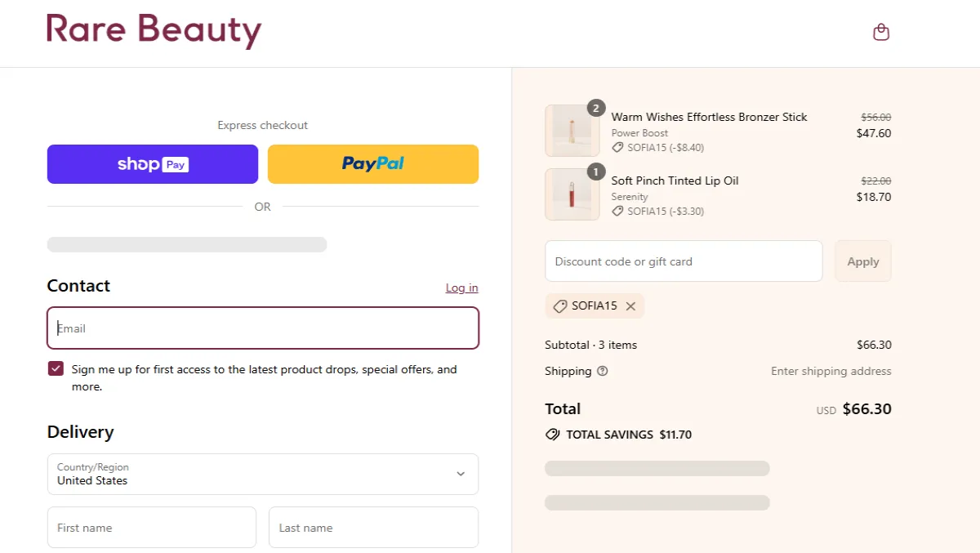Image resolution: width=980 pixels, height=553 pixels.
Task: Check out with PayPal
Action: [373, 164]
